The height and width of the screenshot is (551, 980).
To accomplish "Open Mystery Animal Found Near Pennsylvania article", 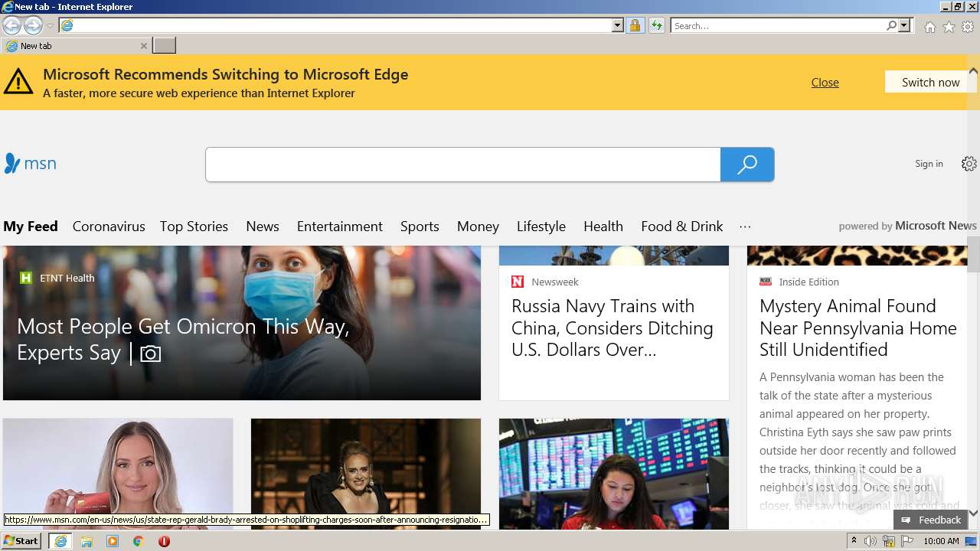I will [858, 328].
